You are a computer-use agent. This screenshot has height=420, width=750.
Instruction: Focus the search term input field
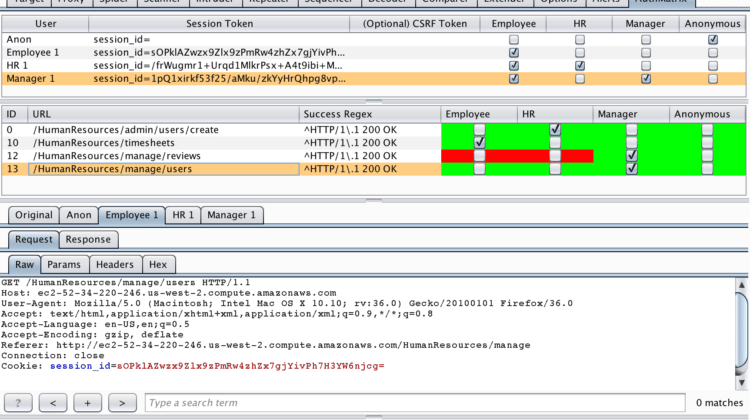(x=415, y=403)
